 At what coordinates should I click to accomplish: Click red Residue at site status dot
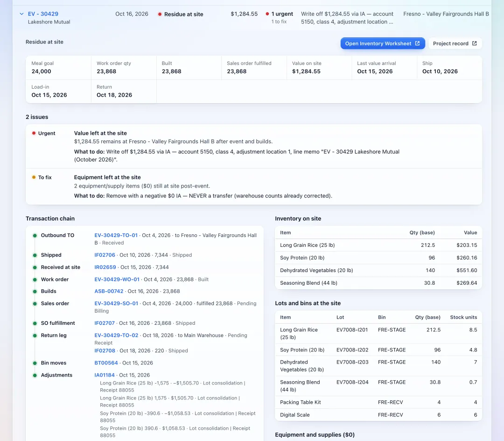pos(160,14)
